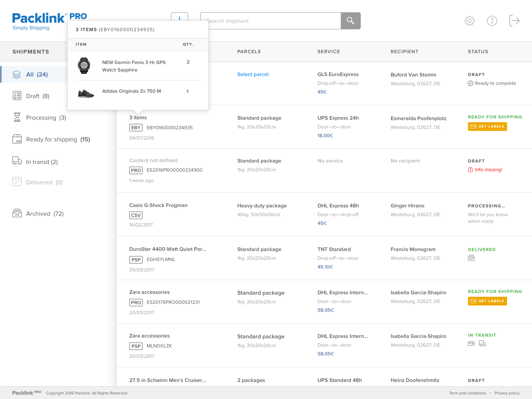Show Ready for shipping (15) shipments
The image size is (532, 399).
(58, 139)
